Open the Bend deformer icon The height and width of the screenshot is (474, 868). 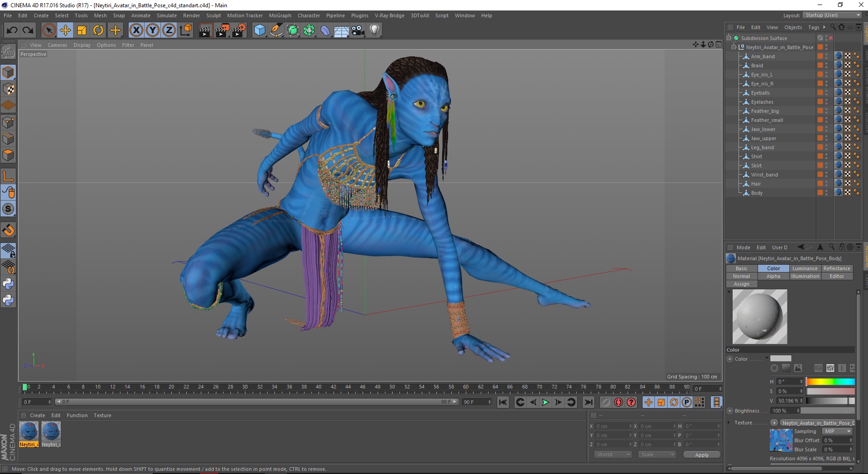point(325,30)
